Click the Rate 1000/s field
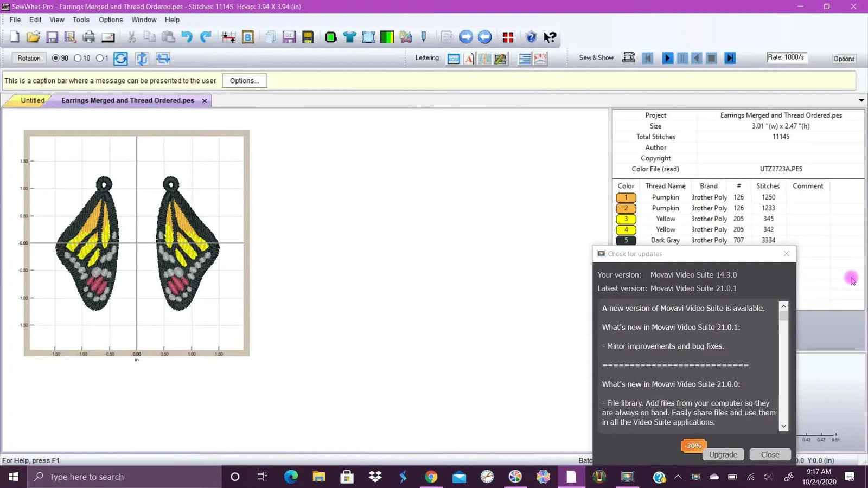 click(787, 57)
